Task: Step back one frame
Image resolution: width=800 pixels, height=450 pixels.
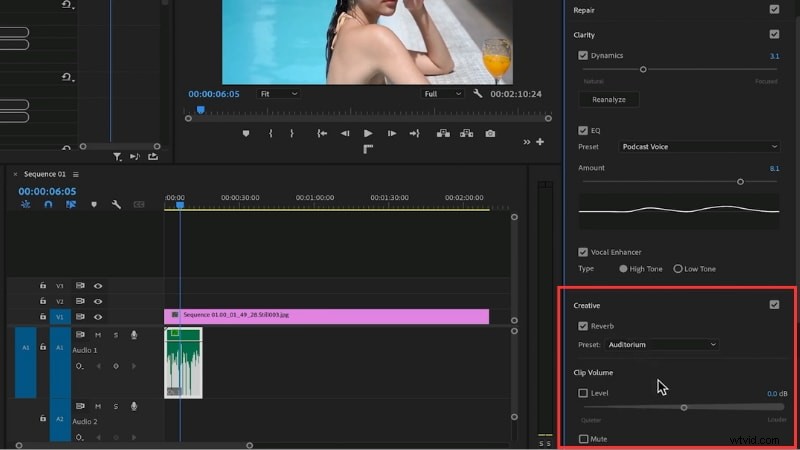Action: 345,134
